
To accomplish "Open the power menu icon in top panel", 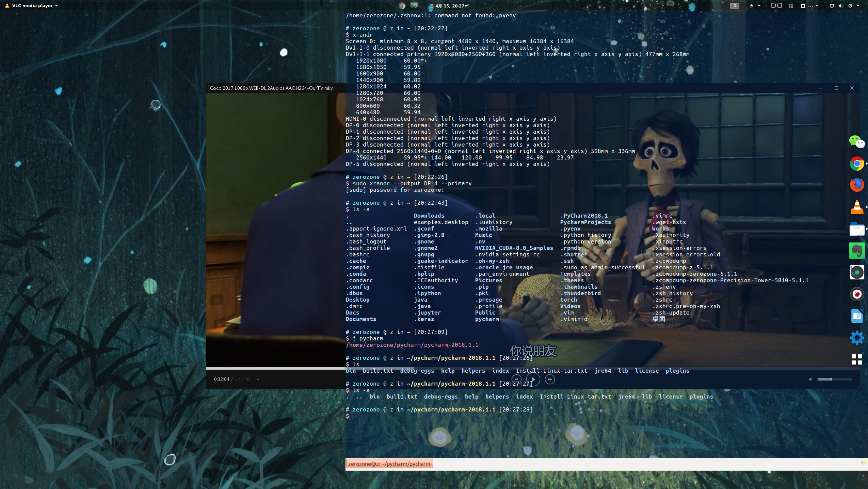I will point(850,5).
